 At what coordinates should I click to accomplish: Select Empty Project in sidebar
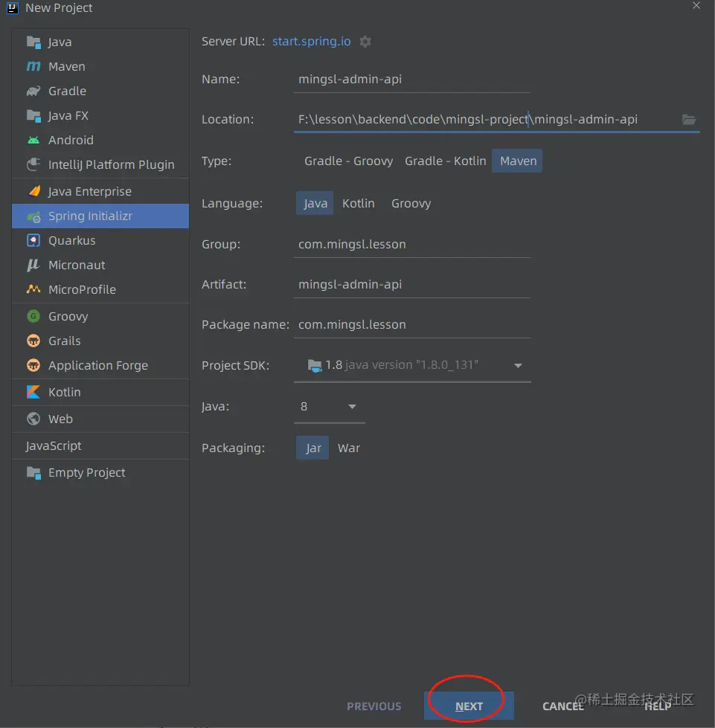tap(86, 473)
